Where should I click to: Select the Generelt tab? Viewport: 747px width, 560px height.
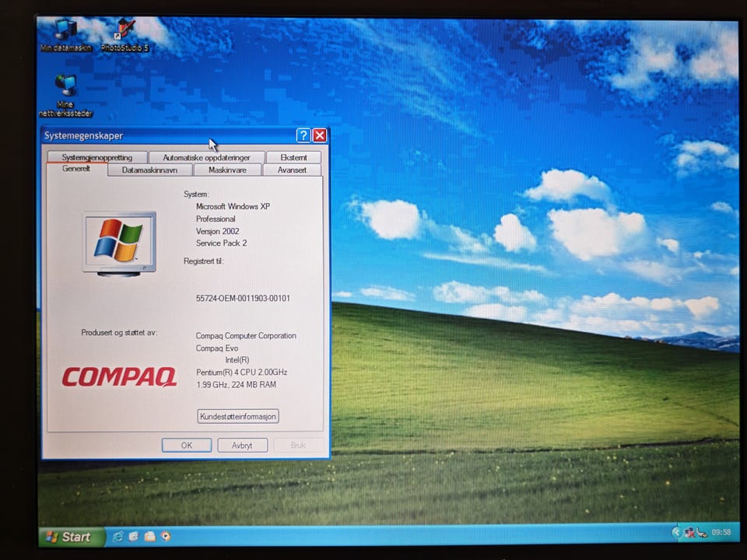tap(76, 169)
